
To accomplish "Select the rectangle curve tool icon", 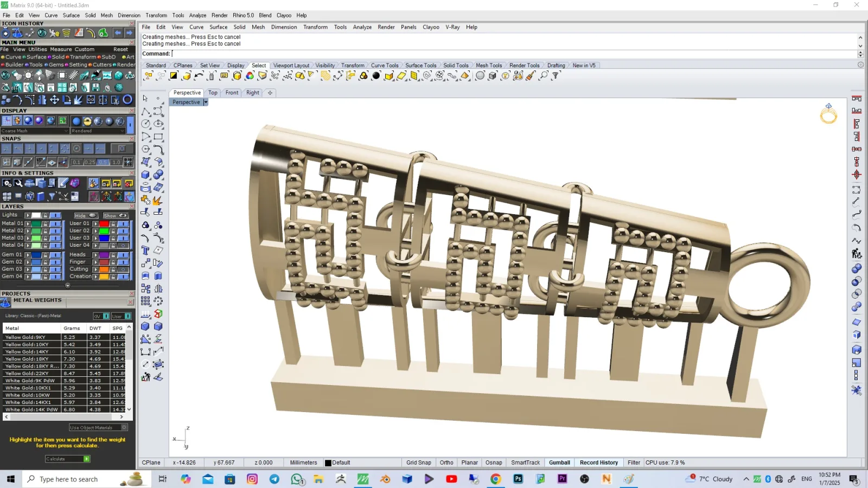I will click(158, 137).
